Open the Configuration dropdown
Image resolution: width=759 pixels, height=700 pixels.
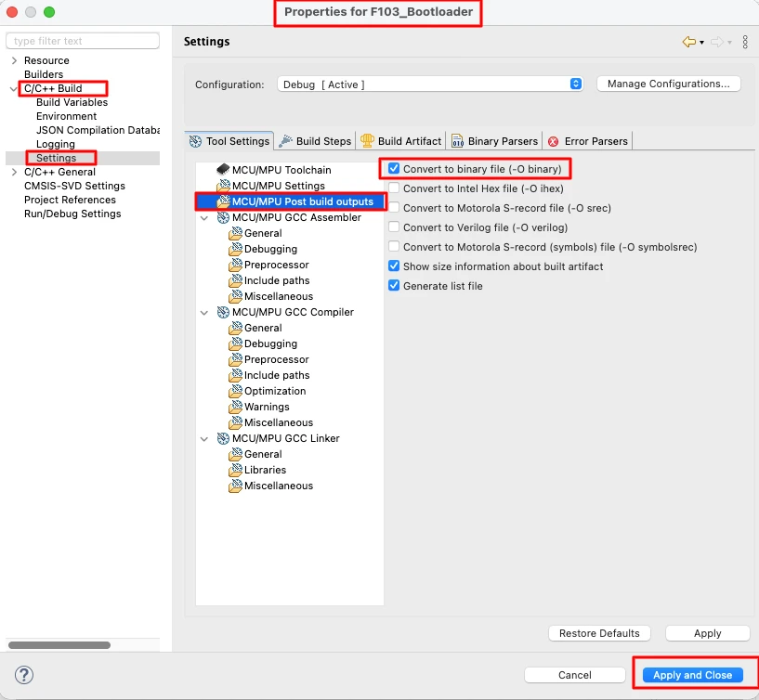pyautogui.click(x=430, y=84)
